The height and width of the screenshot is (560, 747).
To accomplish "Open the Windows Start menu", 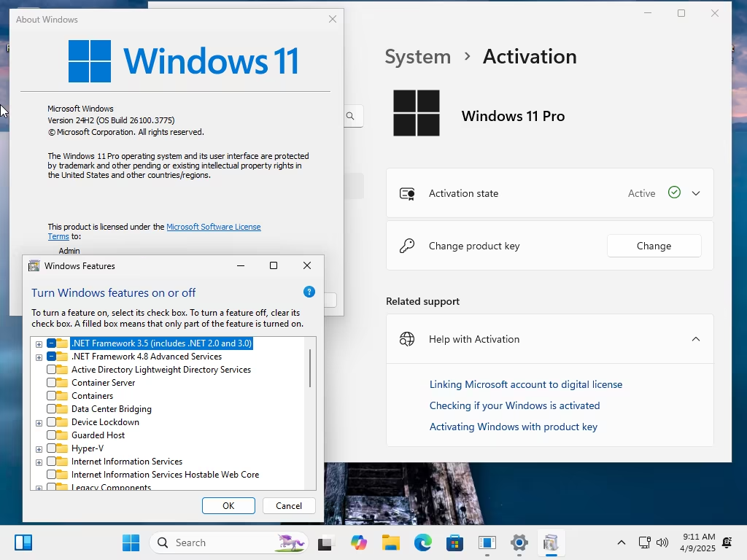I will pos(131,542).
